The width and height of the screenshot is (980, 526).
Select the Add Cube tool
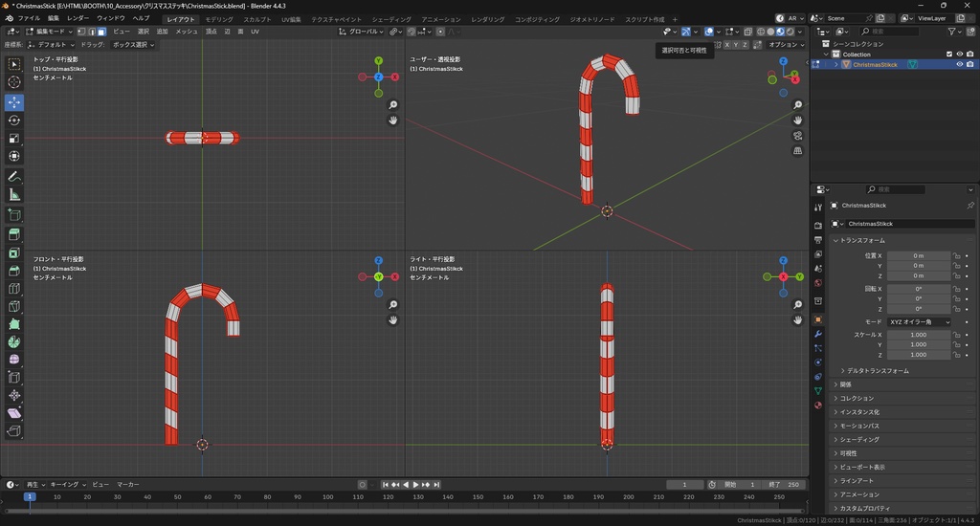click(13, 215)
